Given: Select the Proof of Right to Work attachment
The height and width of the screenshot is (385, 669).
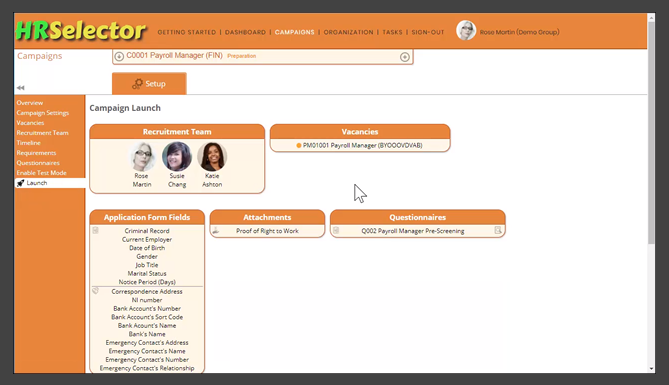Looking at the screenshot, I should [x=268, y=231].
